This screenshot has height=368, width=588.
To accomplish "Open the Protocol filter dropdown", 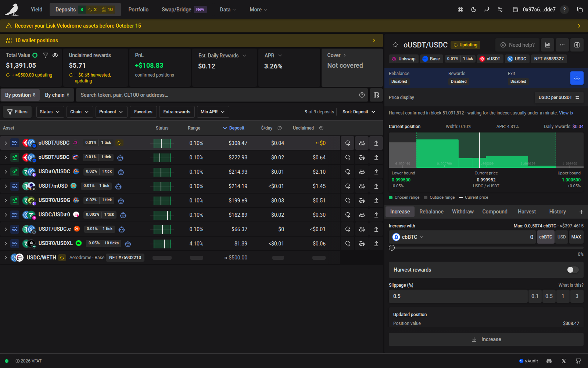I will [x=111, y=112].
